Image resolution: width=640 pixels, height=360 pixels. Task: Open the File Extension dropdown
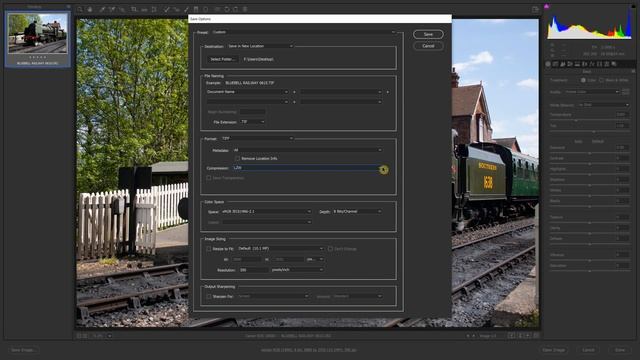252,122
